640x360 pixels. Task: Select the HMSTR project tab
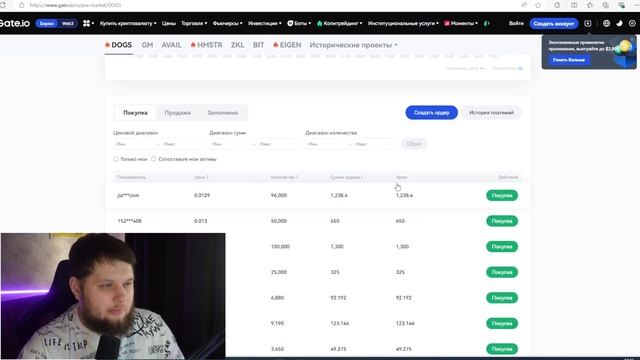point(207,45)
